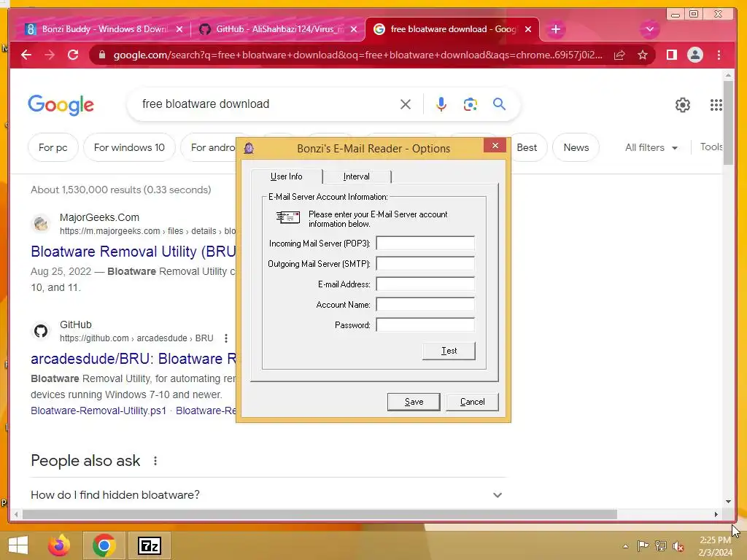Click the horizontal scrollbar of the page
This screenshot has height=560, width=747.
coord(320,514)
